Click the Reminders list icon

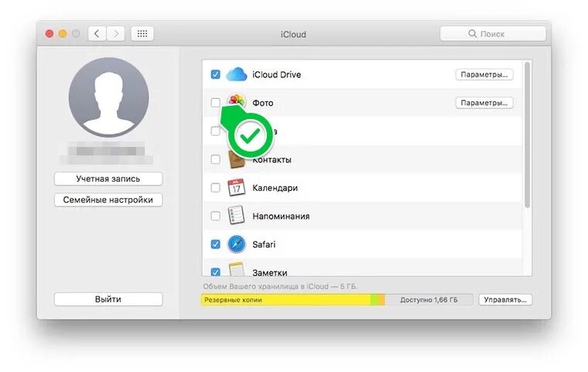click(x=236, y=216)
